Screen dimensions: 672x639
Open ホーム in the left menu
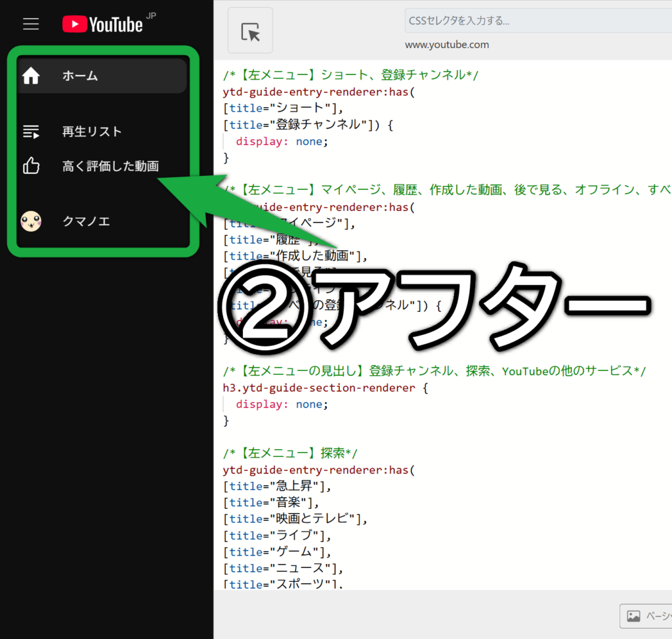coord(102,76)
